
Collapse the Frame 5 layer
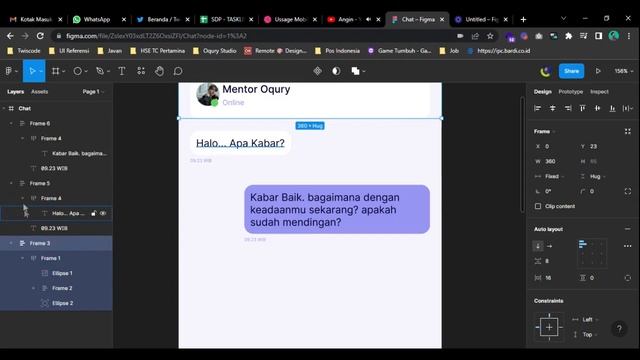11,183
